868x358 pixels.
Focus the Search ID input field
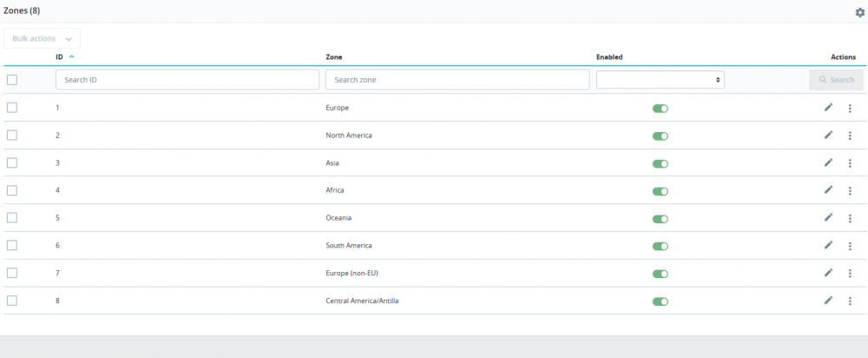pyautogui.click(x=187, y=80)
